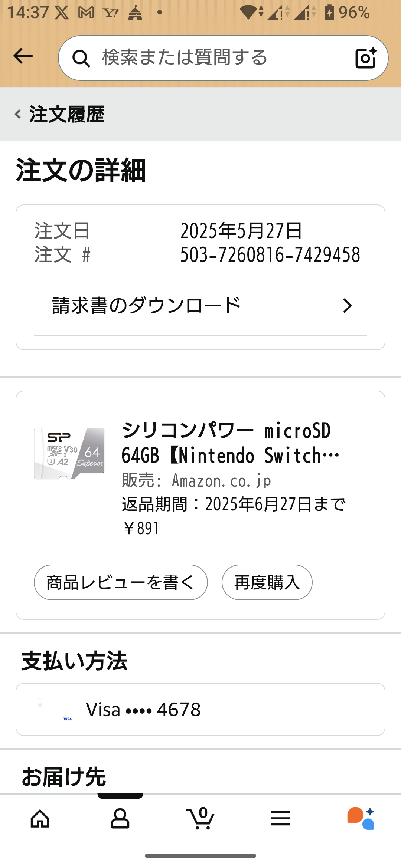Go to Home tab icon

[40, 818]
